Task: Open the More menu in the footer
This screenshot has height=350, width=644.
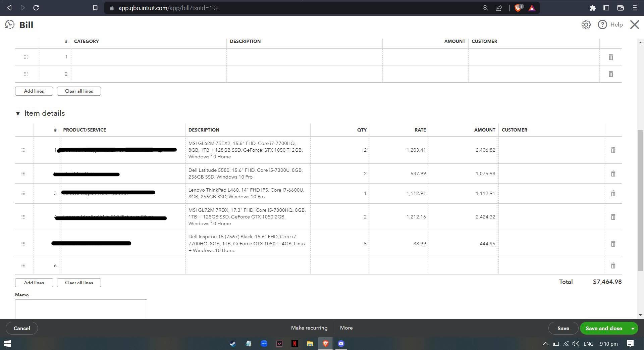Action: [x=346, y=328]
